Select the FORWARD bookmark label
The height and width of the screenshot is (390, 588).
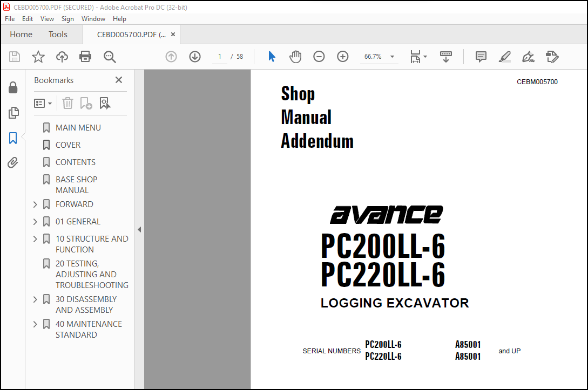tap(75, 204)
